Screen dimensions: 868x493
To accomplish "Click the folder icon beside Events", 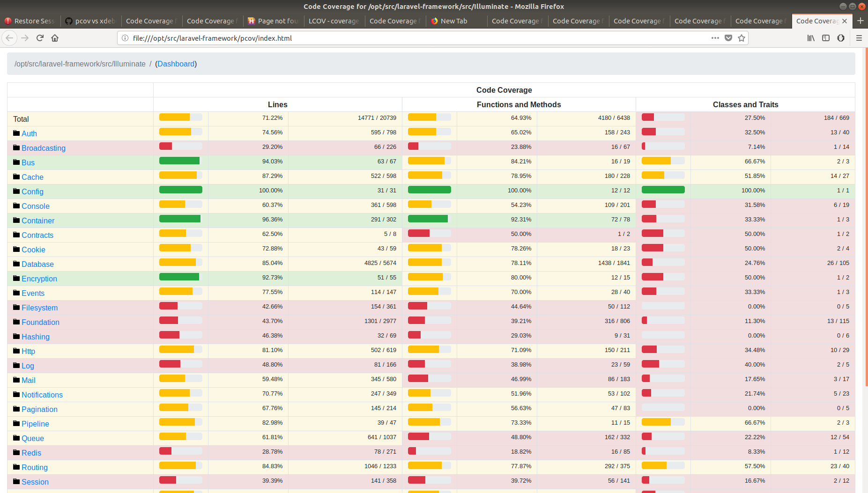I will [x=16, y=293].
